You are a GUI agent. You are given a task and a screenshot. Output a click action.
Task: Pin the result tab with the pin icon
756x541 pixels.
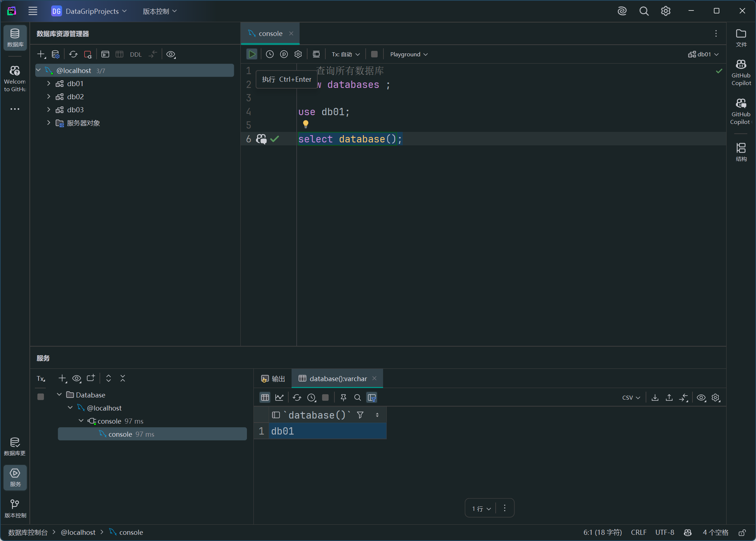click(343, 397)
